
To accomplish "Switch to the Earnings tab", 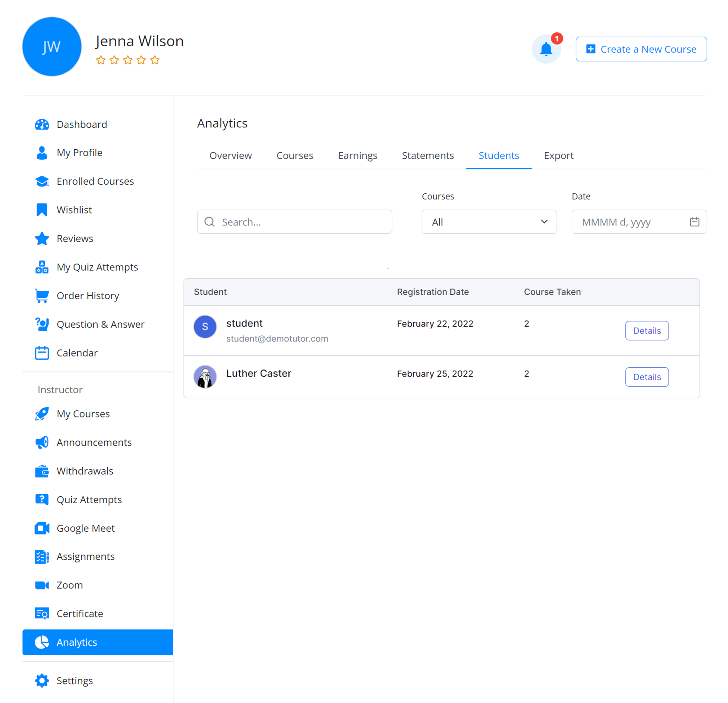I will 357,155.
